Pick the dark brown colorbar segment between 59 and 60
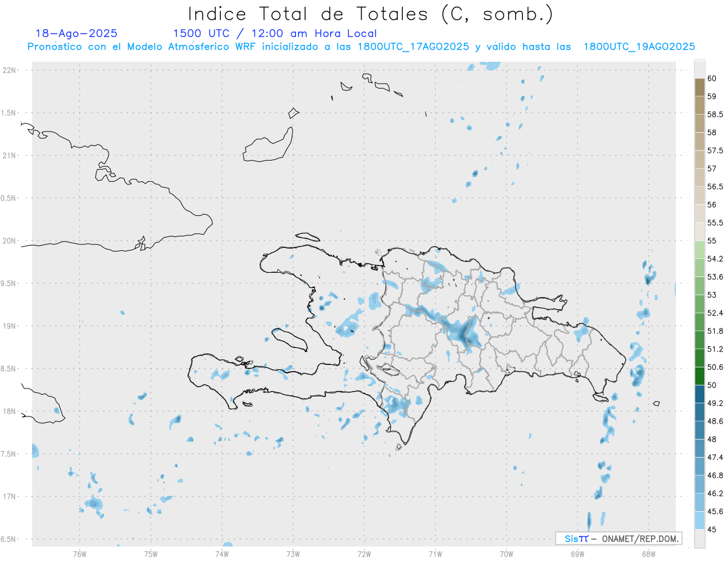Image resolution: width=728 pixels, height=562 pixels. click(699, 87)
